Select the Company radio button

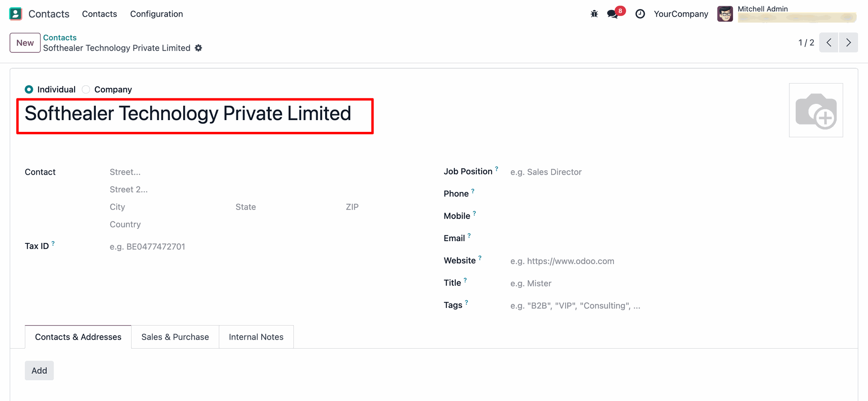click(86, 89)
